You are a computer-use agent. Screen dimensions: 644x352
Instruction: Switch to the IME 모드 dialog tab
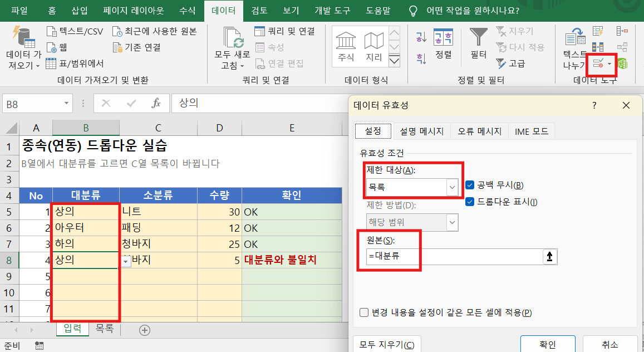[532, 131]
